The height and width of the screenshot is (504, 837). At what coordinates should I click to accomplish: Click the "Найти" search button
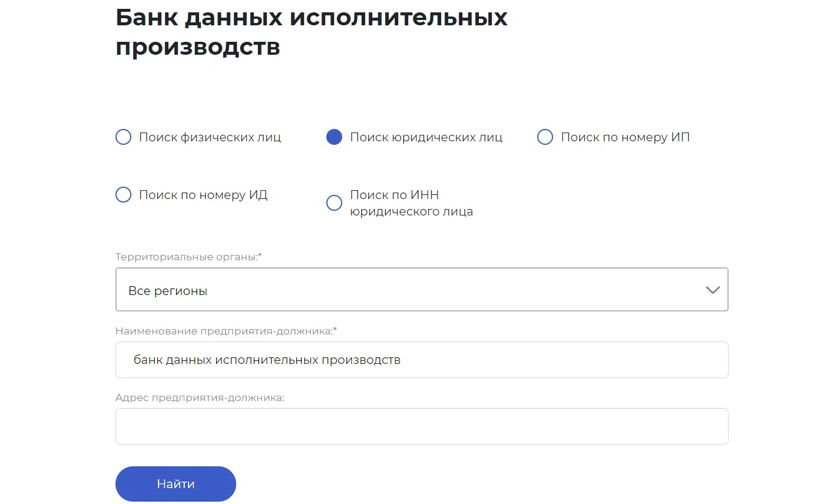point(176,484)
